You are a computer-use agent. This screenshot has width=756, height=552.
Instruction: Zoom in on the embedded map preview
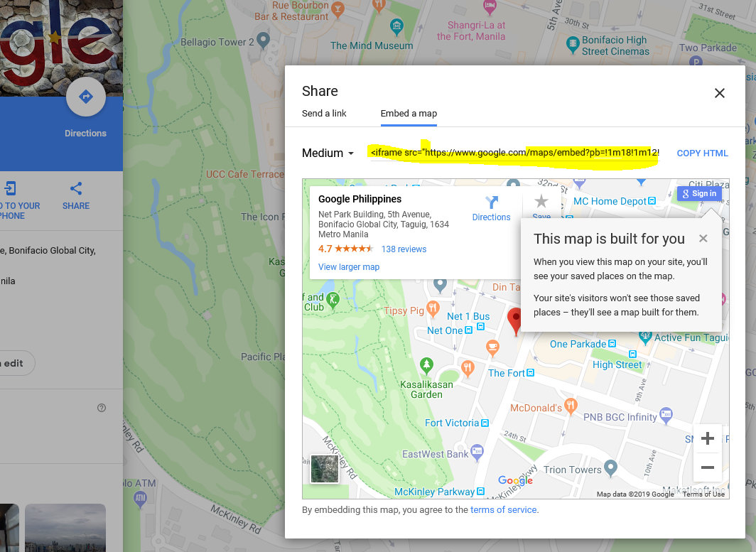(x=707, y=438)
